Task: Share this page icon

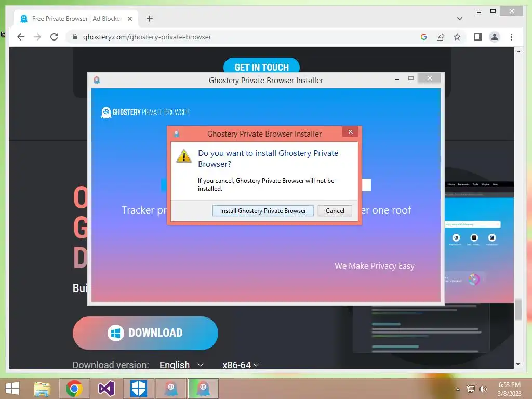Action: click(x=441, y=37)
